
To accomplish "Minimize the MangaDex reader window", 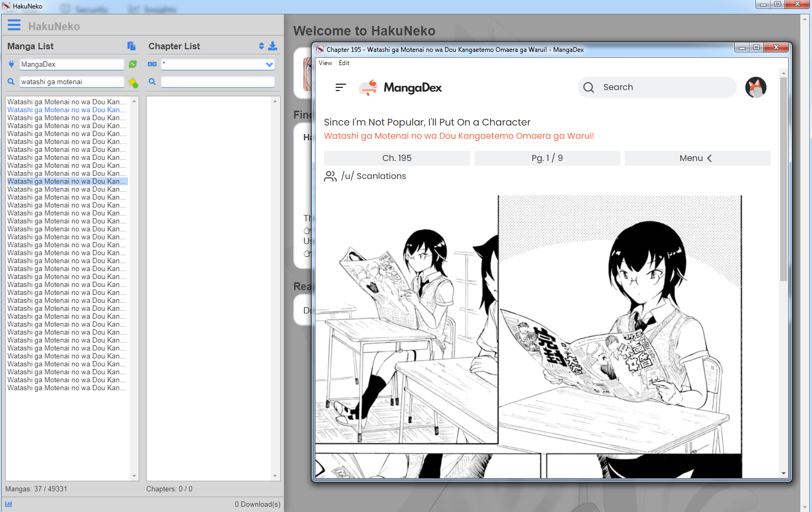I will click(x=742, y=48).
